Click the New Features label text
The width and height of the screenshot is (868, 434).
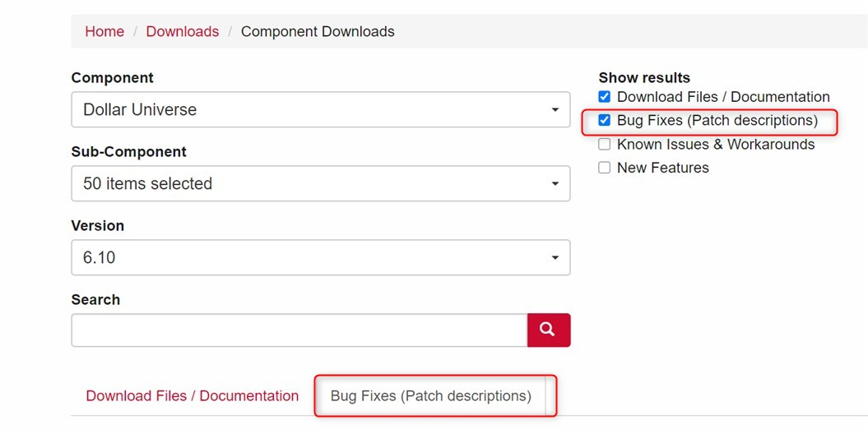point(662,168)
